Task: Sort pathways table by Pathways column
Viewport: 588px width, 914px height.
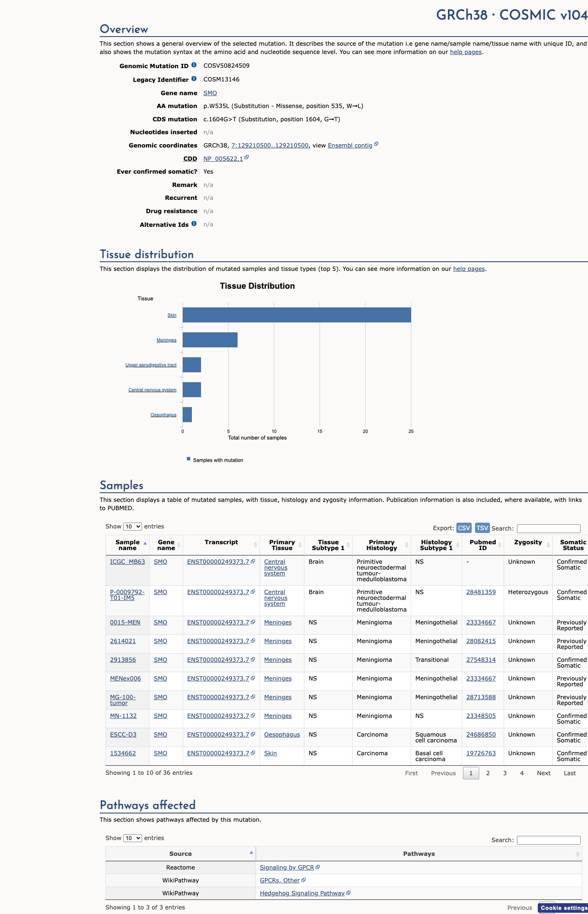Action: tap(419, 854)
